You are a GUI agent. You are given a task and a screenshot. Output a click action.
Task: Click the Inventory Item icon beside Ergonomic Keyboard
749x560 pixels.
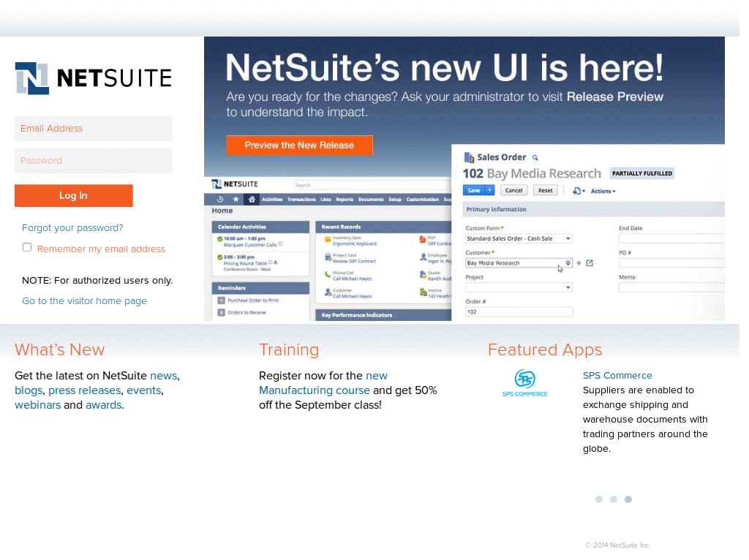328,240
